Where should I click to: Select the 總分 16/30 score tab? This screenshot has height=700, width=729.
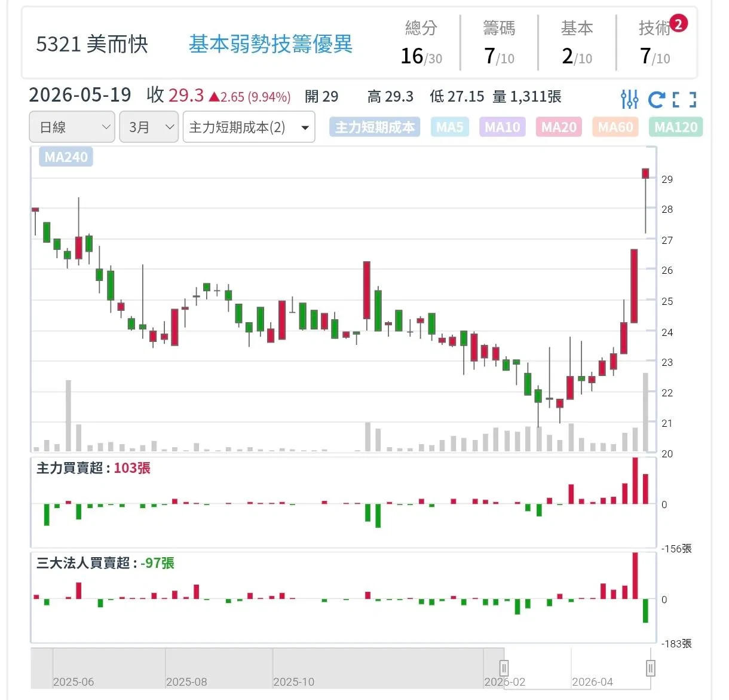(x=421, y=42)
